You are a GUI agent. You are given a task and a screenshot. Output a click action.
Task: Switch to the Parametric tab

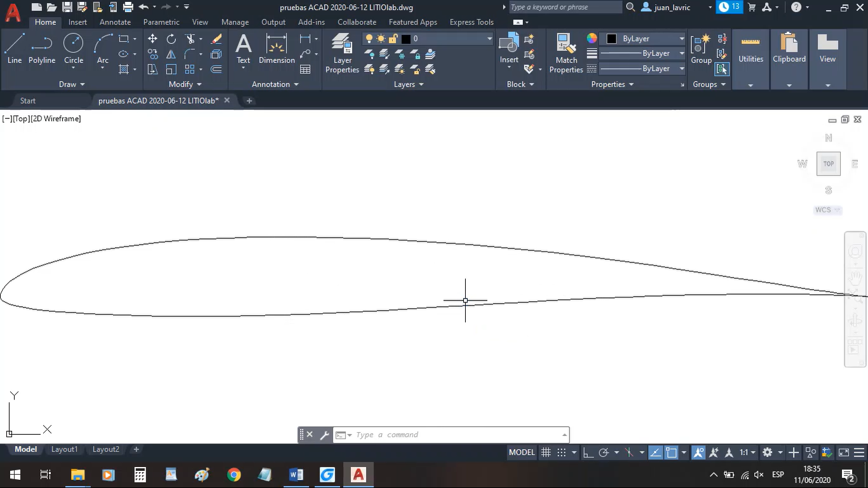[x=161, y=22]
